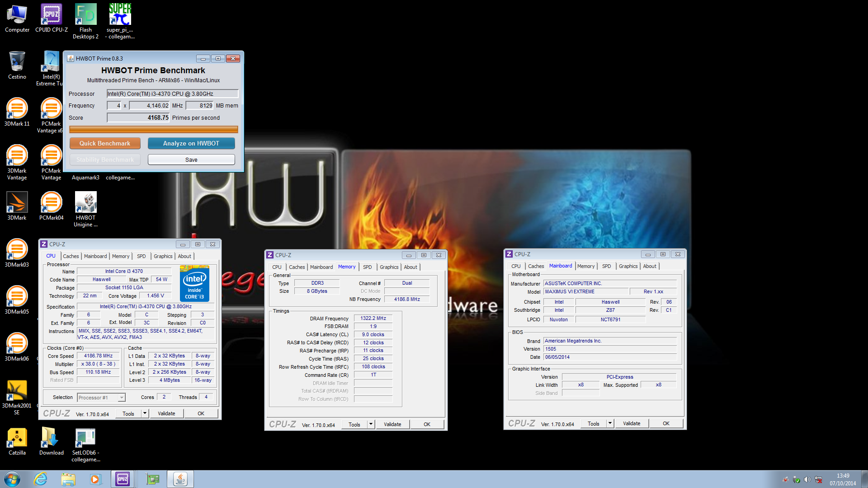Screen dimensions: 868x488
Task: Open Graphics tab in Memory CPU-Z window
Action: click(x=389, y=267)
